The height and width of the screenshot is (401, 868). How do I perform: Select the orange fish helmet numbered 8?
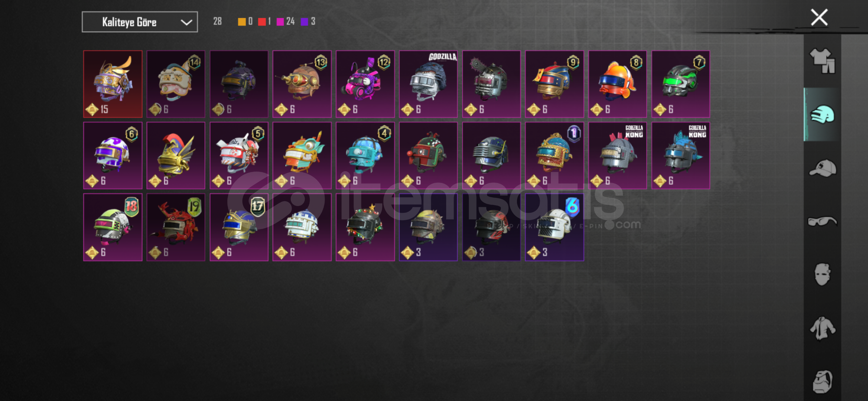(x=617, y=84)
